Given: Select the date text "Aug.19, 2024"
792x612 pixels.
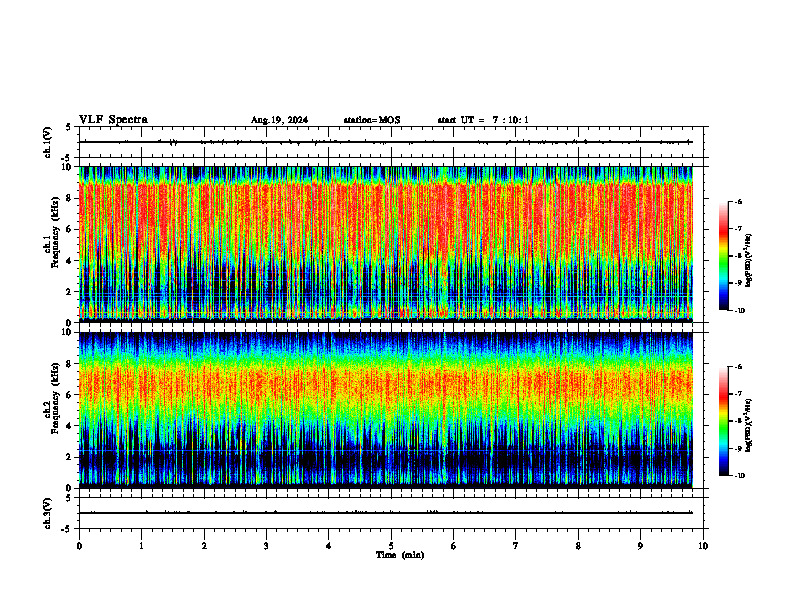Looking at the screenshot, I should tap(279, 120).
